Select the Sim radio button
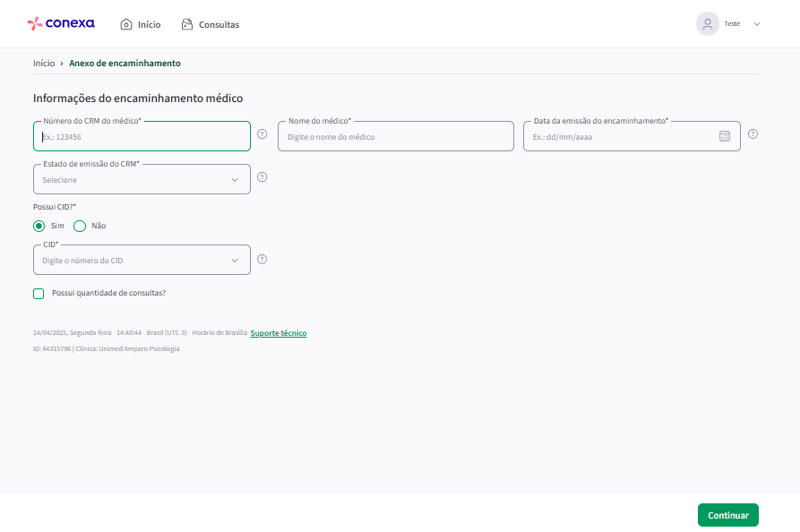The width and height of the screenshot is (800, 532). tap(39, 226)
